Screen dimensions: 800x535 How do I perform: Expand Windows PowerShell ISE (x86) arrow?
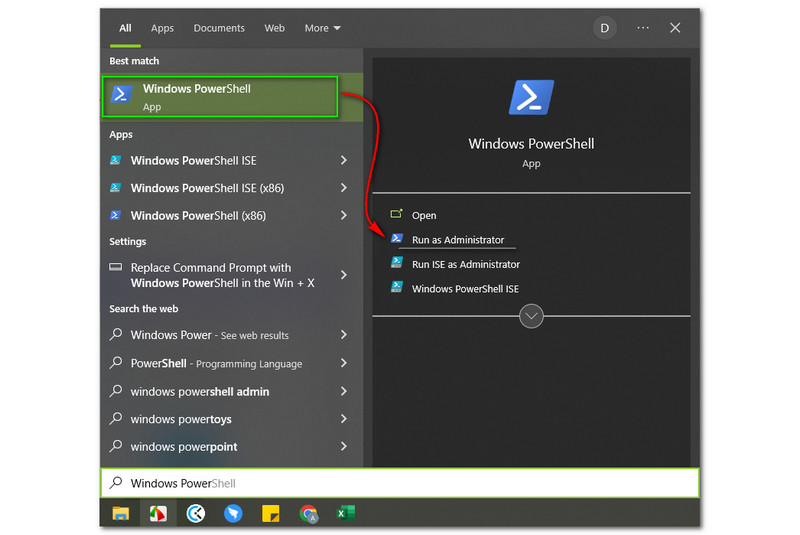(343, 188)
